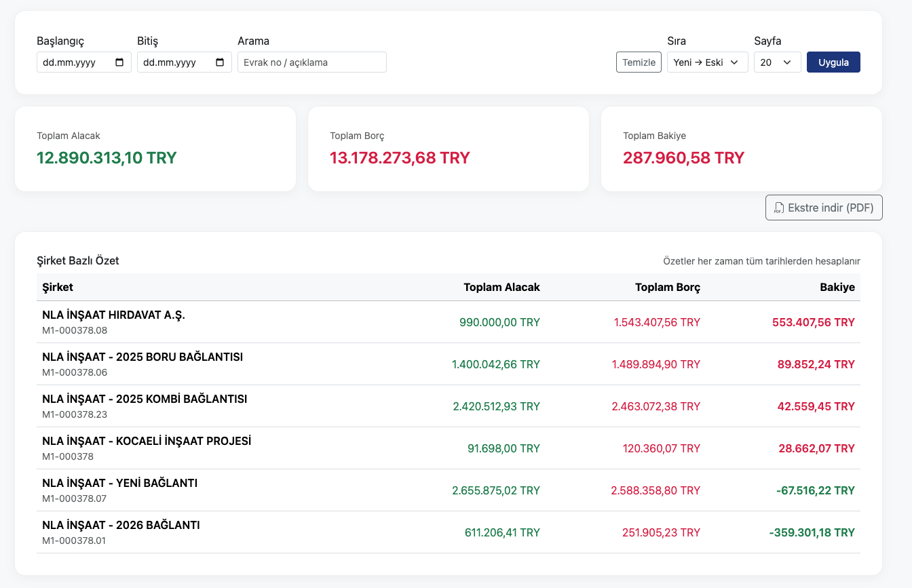
Task: Open the Sayfa page size dropdown
Action: tap(777, 62)
